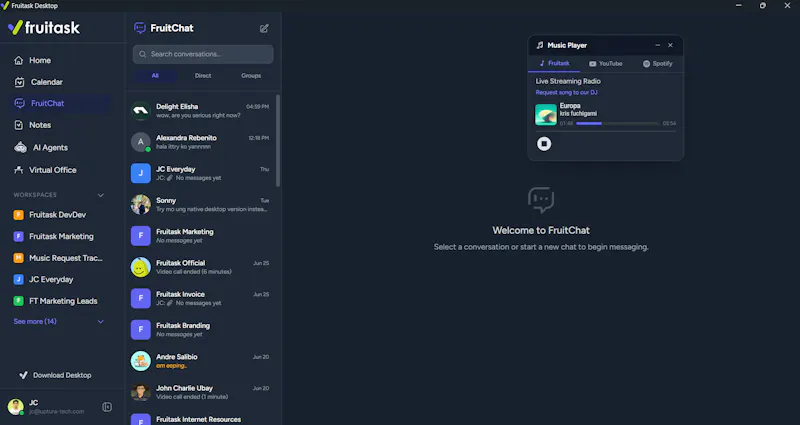
Task: Open Fruitask Official conversation
Action: [x=201, y=267]
